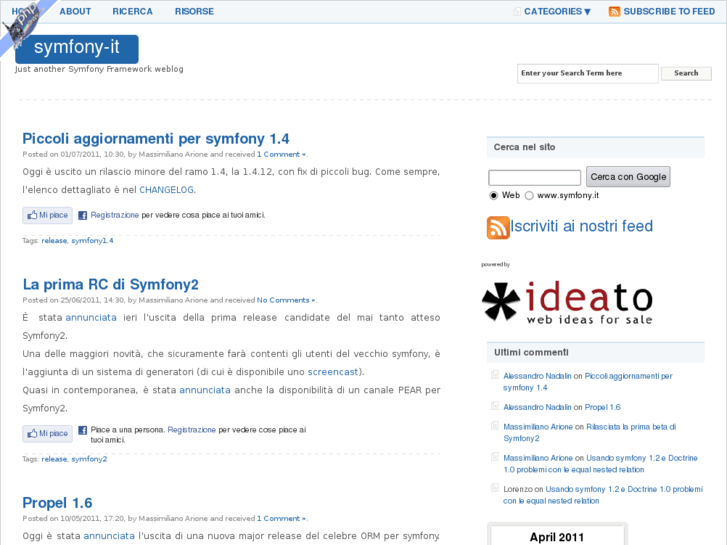Click the April 2011 calendar heading

[x=557, y=537]
